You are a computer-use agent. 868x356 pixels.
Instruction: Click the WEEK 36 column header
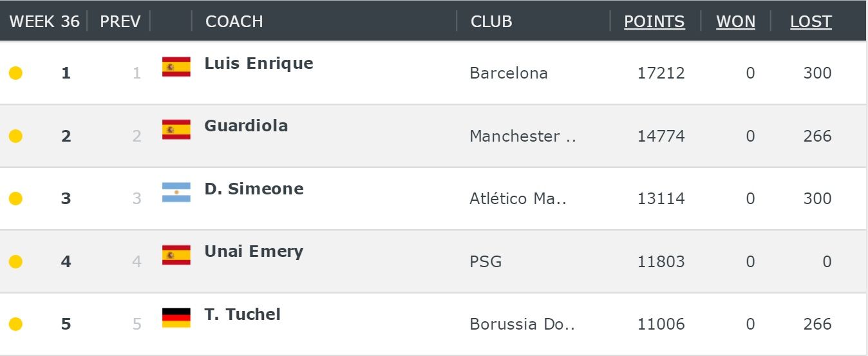[44, 21]
